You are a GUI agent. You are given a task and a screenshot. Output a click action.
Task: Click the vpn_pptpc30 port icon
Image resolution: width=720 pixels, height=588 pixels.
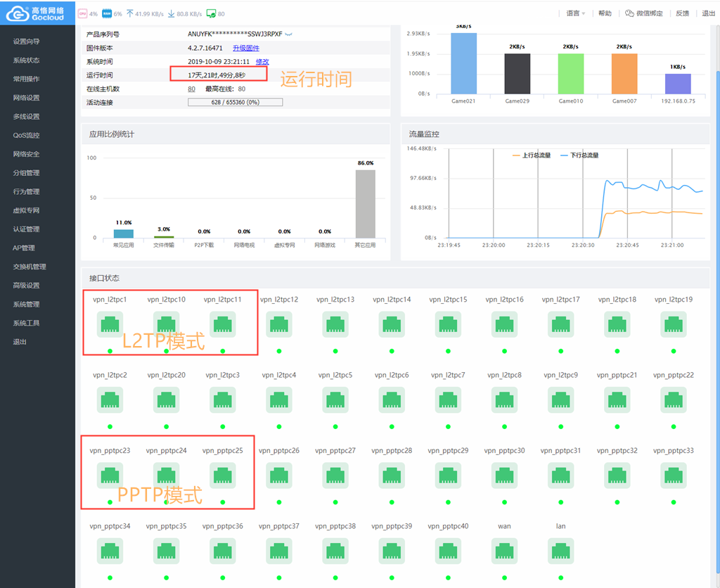[504, 475]
